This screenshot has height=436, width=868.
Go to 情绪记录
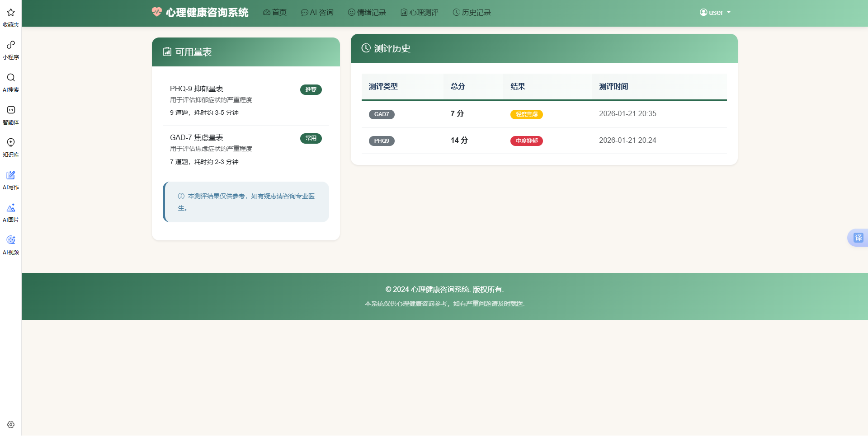click(367, 12)
